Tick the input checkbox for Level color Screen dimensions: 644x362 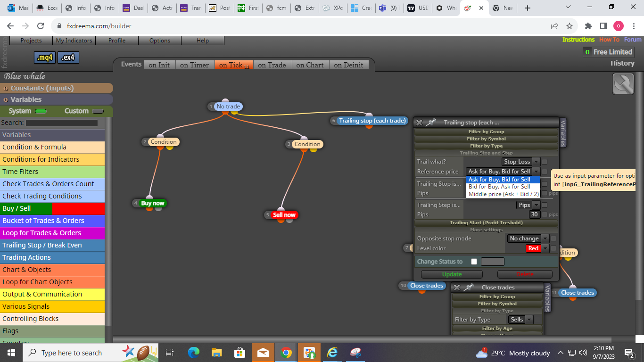click(553, 248)
